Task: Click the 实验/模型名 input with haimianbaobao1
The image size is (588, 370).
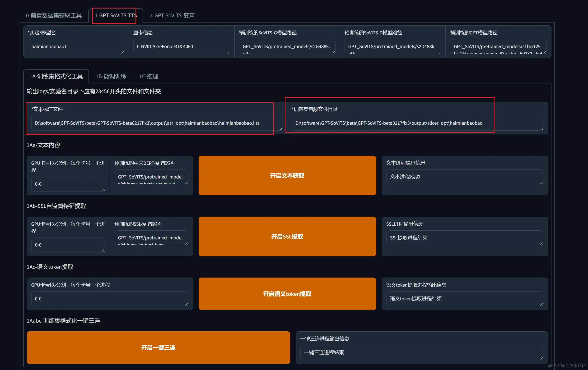Action: 76,46
